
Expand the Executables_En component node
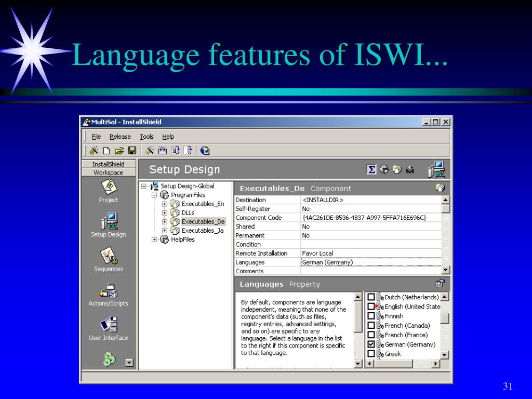tap(165, 204)
